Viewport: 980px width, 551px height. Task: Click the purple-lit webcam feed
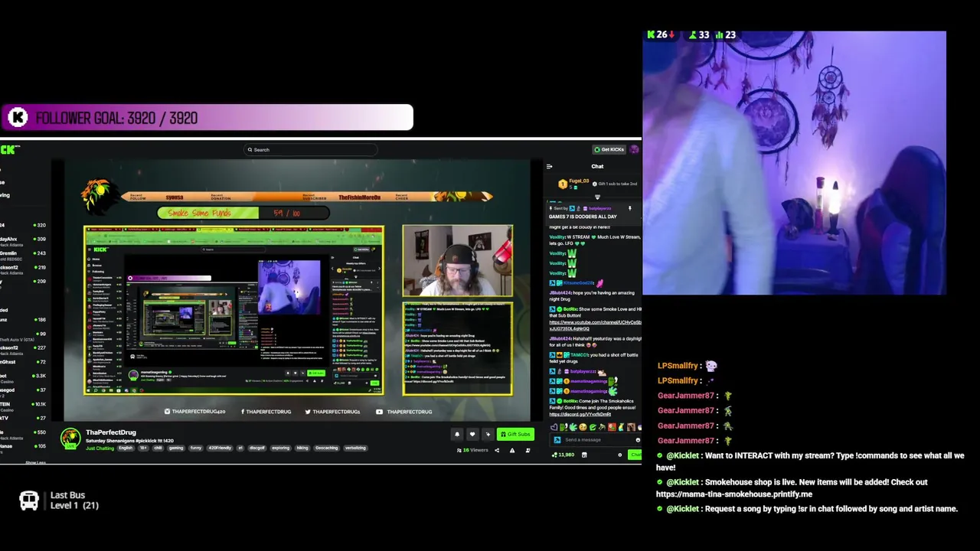794,163
